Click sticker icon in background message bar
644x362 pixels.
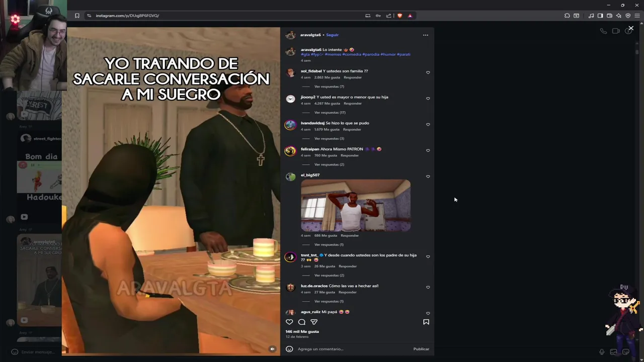point(626,352)
